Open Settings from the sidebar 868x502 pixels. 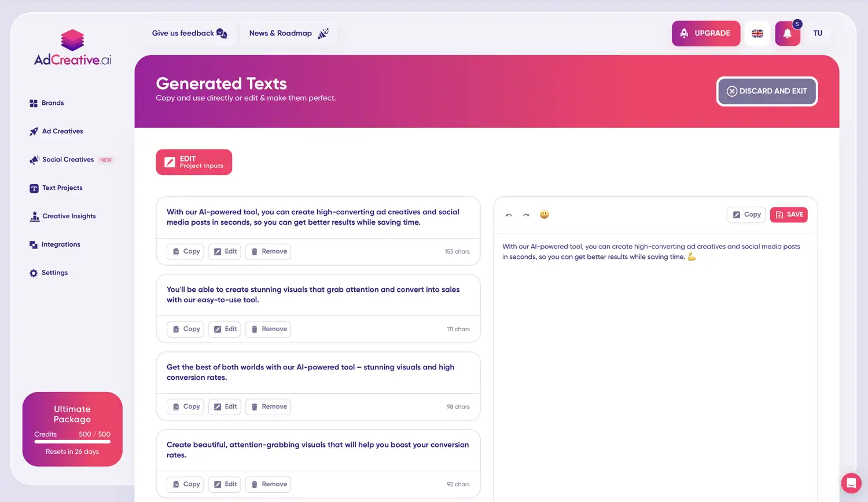tap(54, 273)
